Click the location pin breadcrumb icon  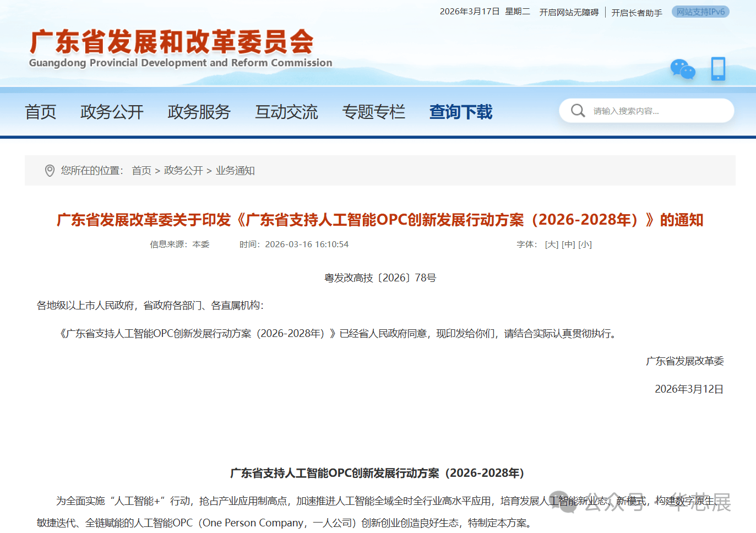tap(50, 171)
